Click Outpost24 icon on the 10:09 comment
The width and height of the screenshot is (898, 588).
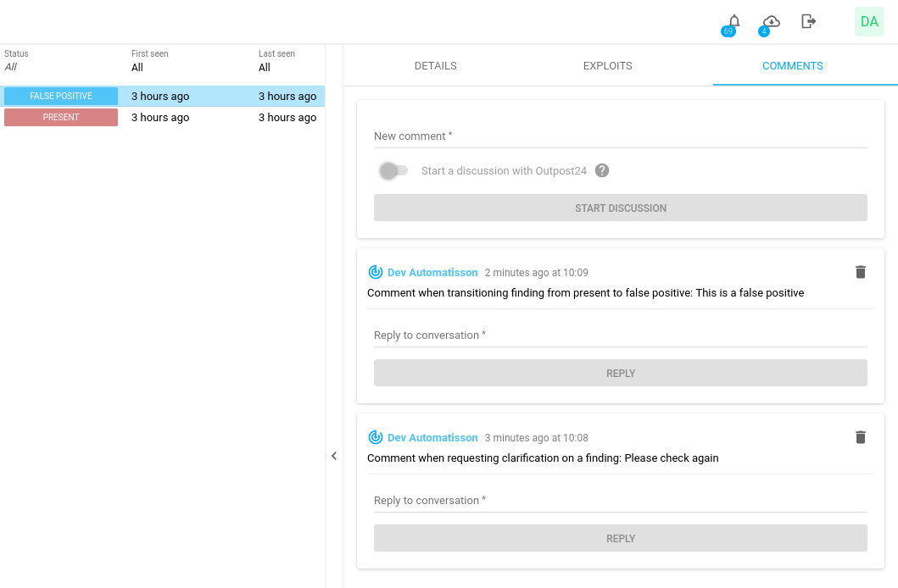pyautogui.click(x=376, y=272)
